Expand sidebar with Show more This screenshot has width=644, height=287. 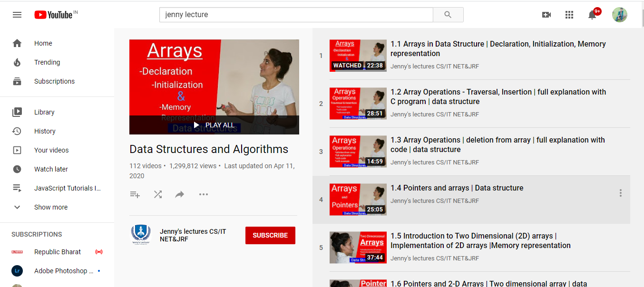point(57,207)
